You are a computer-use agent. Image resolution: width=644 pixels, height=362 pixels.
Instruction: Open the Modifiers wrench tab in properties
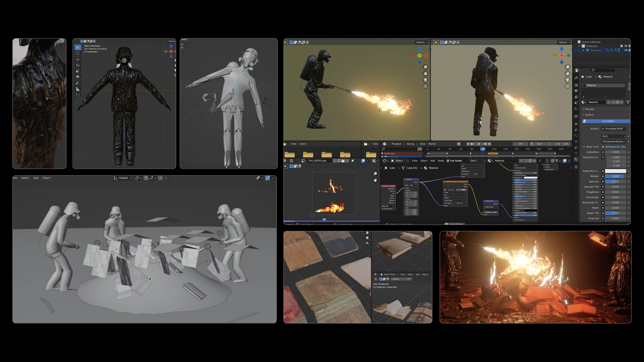[576, 130]
